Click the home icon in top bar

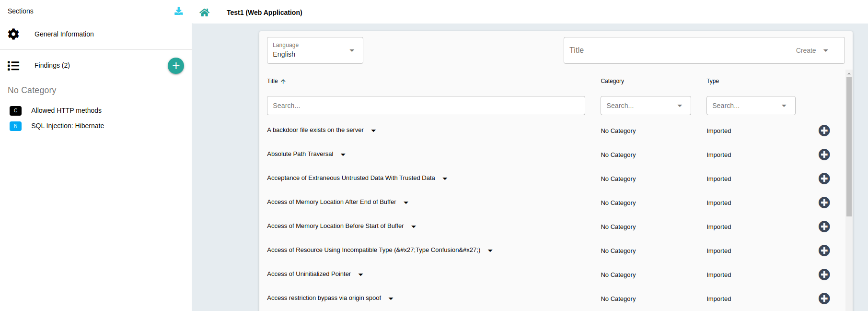click(204, 12)
